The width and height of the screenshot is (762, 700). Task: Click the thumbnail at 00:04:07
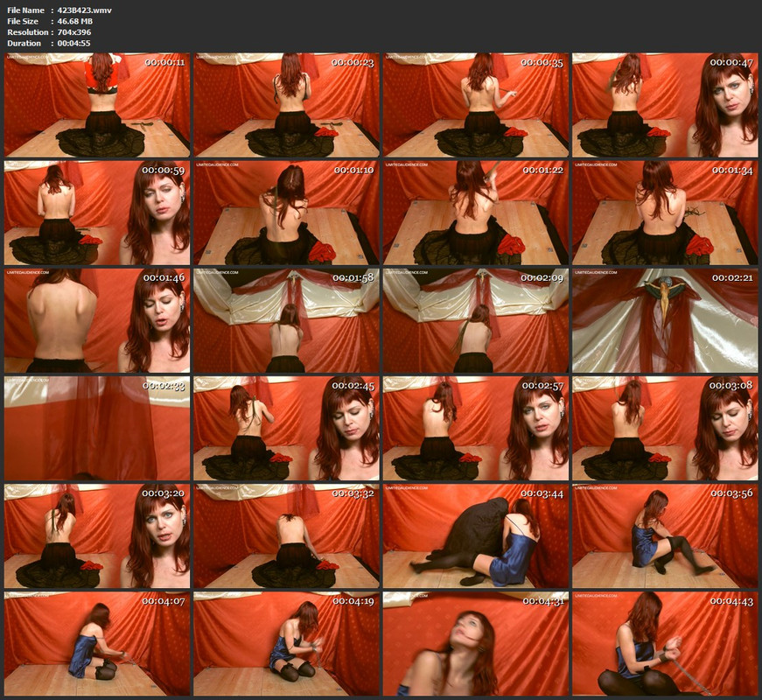point(97,644)
